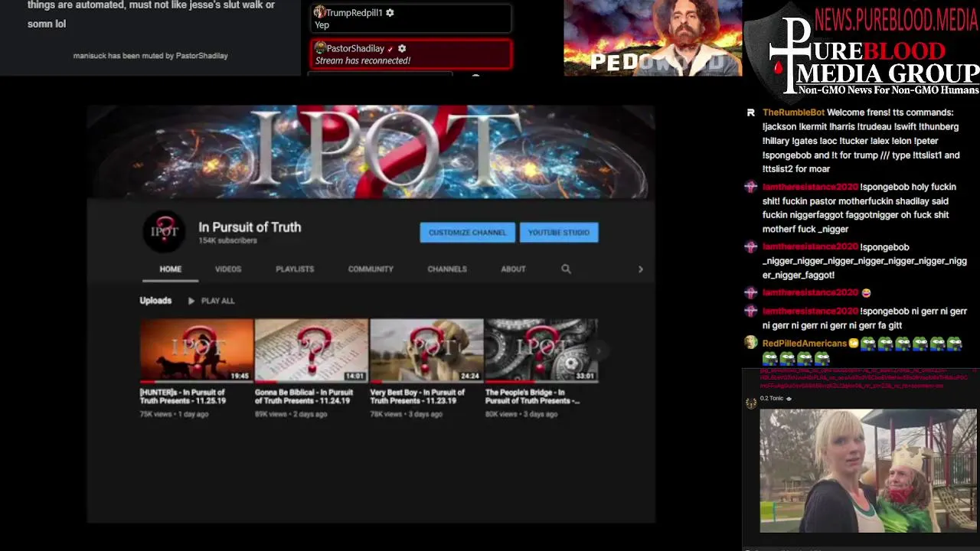980x551 pixels.
Task: Click the Gonna Be Biblical 11.24.19 title
Action: click(304, 396)
